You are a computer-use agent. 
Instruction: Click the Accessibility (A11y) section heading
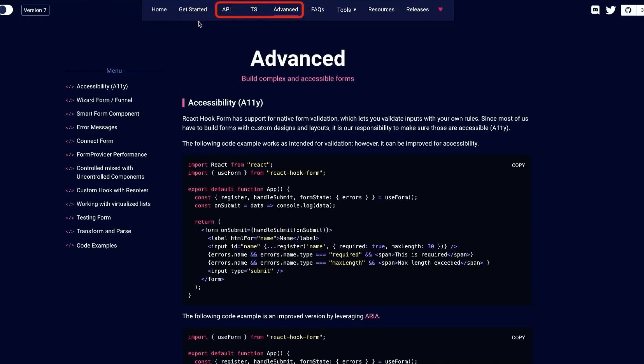coord(225,103)
